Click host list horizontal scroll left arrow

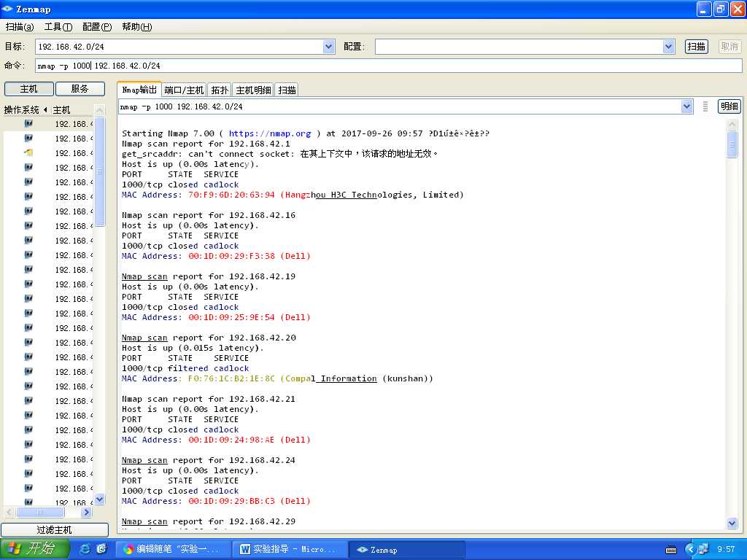click(9, 513)
